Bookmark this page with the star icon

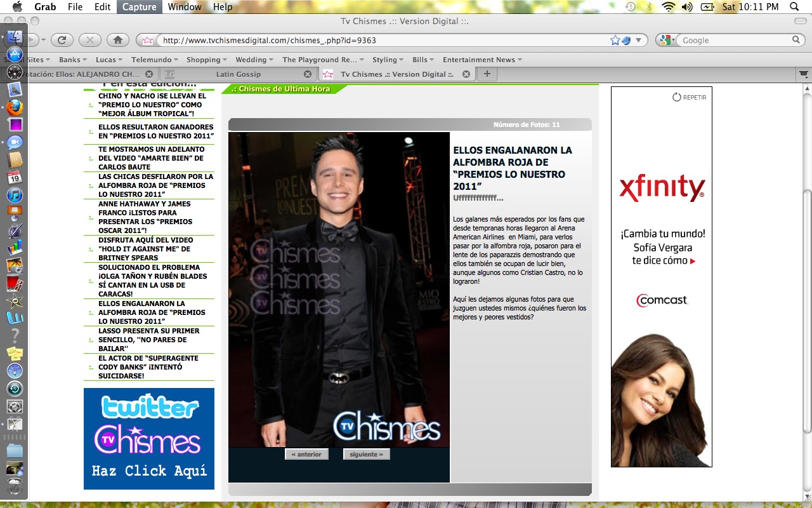615,40
